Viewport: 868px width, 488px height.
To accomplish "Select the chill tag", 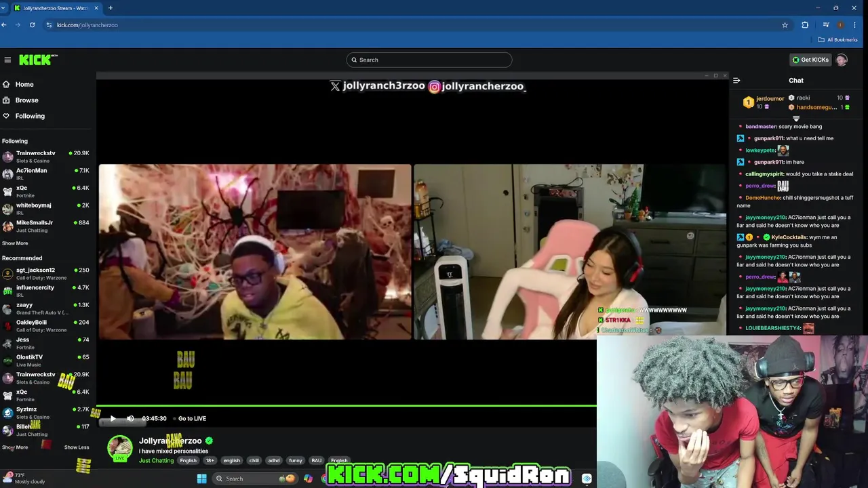I will click(254, 460).
